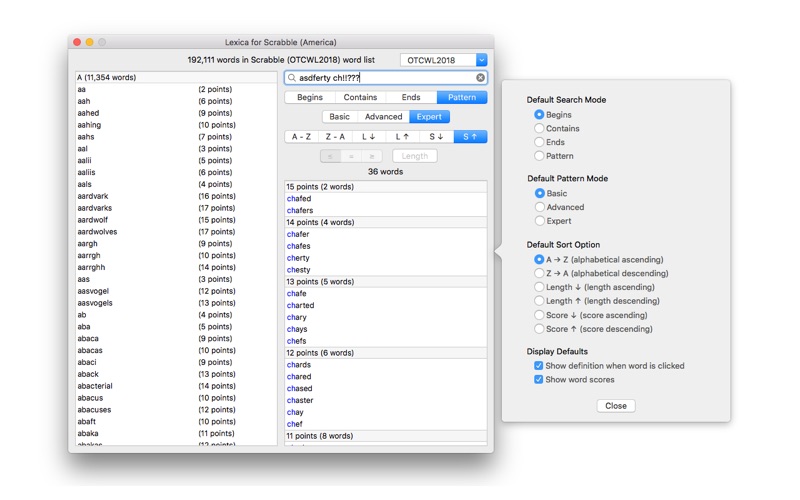Select Advanced default pattern mode radio
Image resolution: width=800 pixels, height=500 pixels.
click(540, 207)
